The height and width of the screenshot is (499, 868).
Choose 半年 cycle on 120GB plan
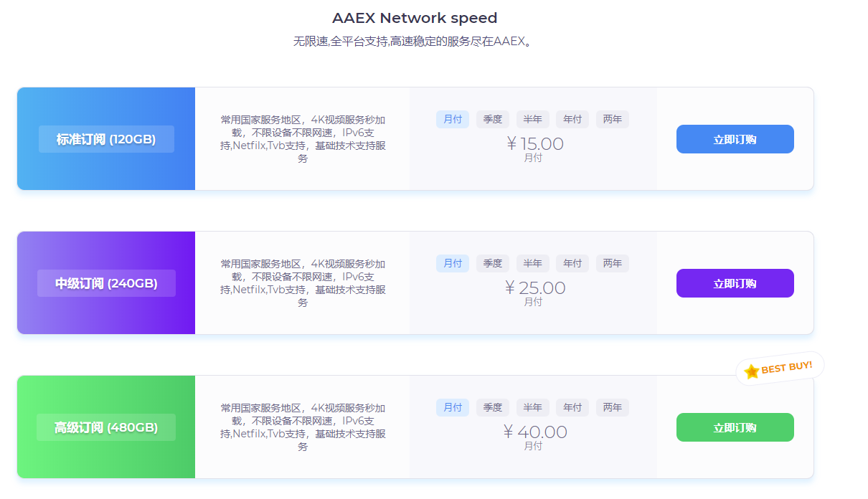pyautogui.click(x=532, y=119)
